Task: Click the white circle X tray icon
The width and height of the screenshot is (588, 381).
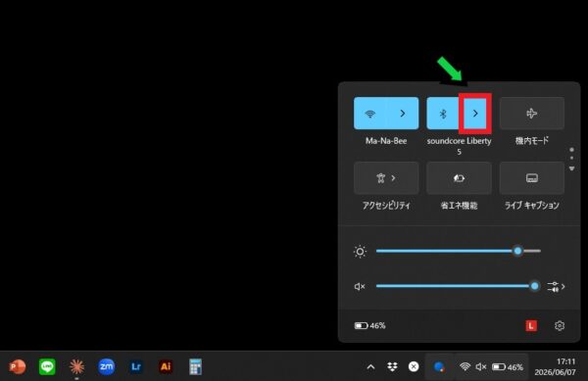Action: (x=414, y=366)
